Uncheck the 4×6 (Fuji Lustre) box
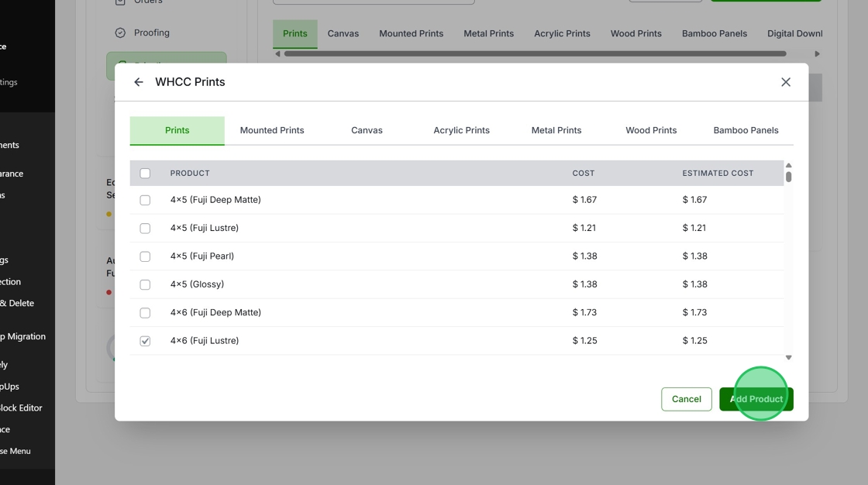The height and width of the screenshot is (485, 868). 145,341
